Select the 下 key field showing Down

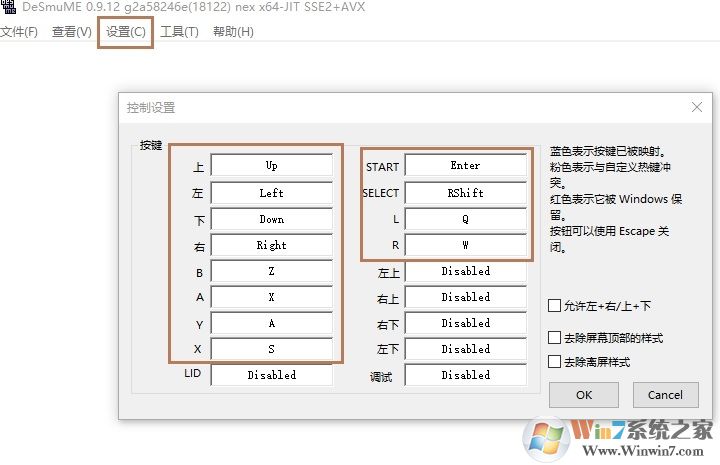(271, 219)
